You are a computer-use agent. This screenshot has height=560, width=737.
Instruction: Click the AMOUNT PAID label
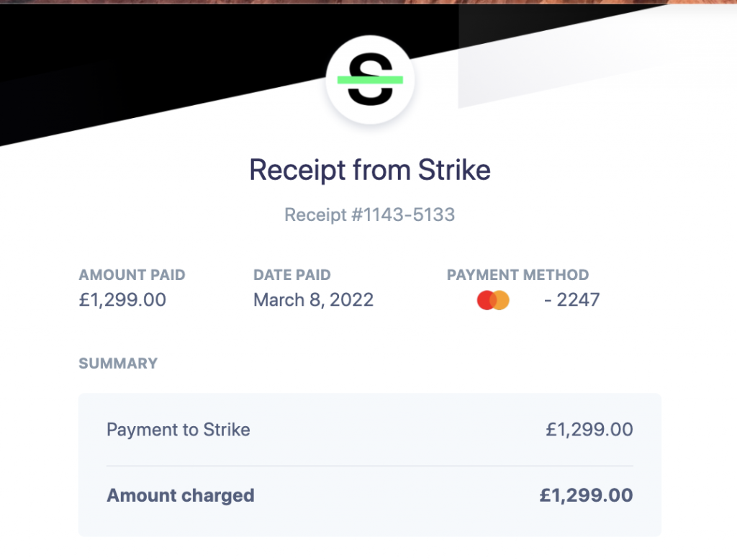[132, 275]
